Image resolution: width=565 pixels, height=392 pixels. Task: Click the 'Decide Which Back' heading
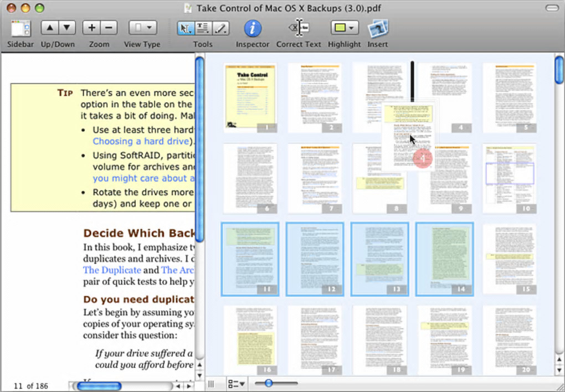click(139, 233)
